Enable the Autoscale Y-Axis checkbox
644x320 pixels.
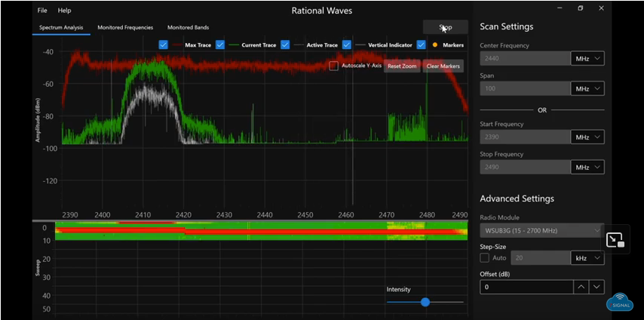pos(333,66)
